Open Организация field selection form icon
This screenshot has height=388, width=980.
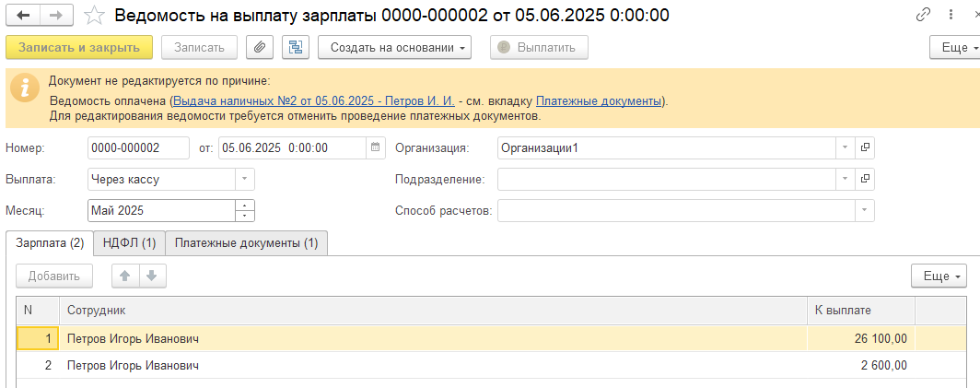tap(865, 147)
